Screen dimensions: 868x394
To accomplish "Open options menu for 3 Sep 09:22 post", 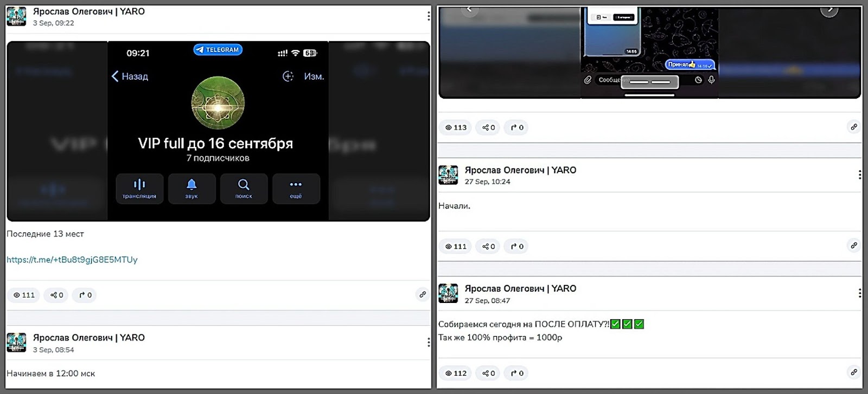I will point(428,16).
